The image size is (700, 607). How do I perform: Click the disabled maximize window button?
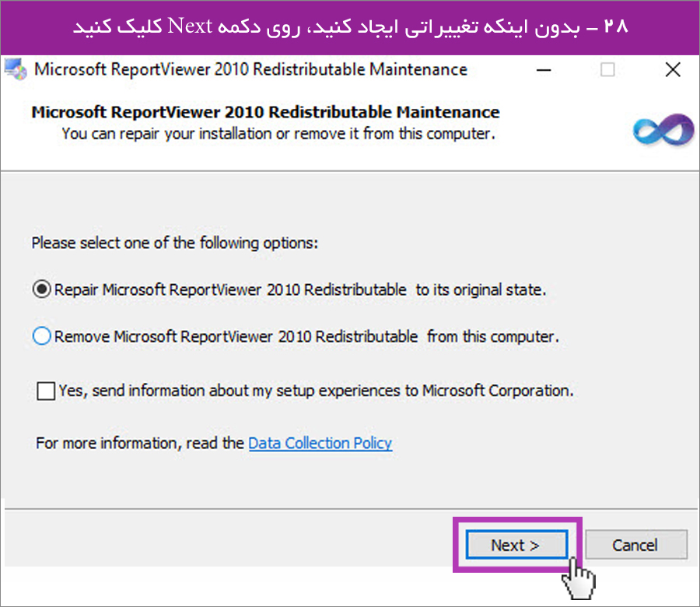pyautogui.click(x=607, y=70)
